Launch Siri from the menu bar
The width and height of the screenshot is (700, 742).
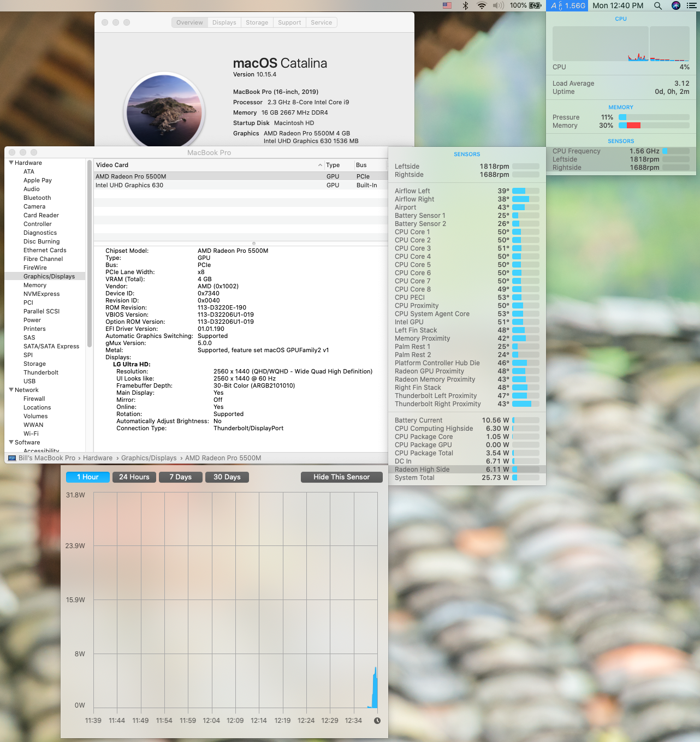676,5
